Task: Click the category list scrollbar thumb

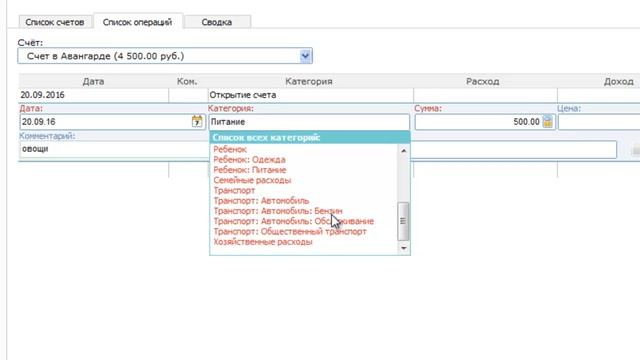Action: pos(403,221)
